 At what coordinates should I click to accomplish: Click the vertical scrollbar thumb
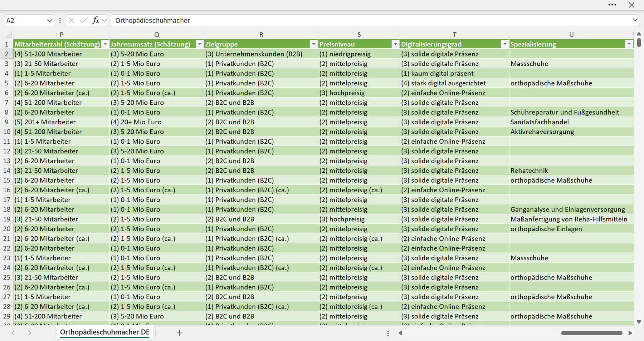pos(639,43)
